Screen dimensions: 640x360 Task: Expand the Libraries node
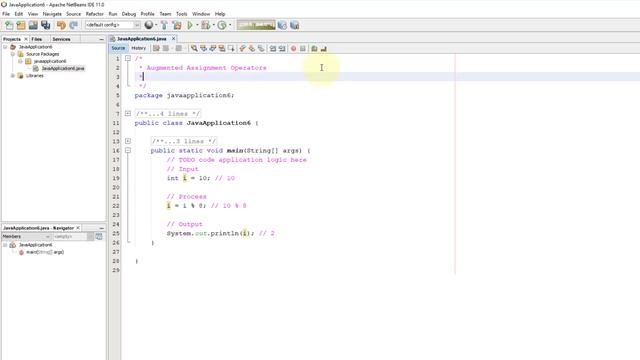13,76
